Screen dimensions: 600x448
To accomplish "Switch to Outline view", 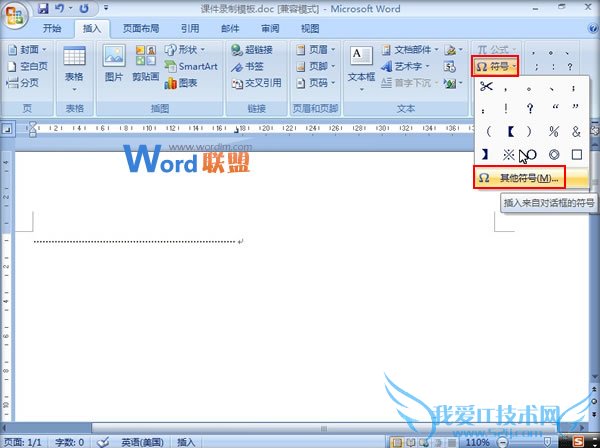I will [438, 443].
